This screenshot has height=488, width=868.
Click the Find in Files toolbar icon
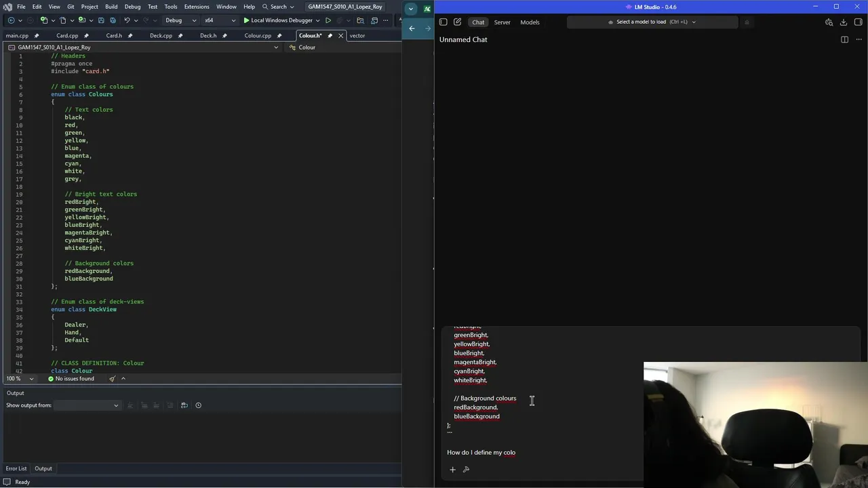(x=360, y=20)
